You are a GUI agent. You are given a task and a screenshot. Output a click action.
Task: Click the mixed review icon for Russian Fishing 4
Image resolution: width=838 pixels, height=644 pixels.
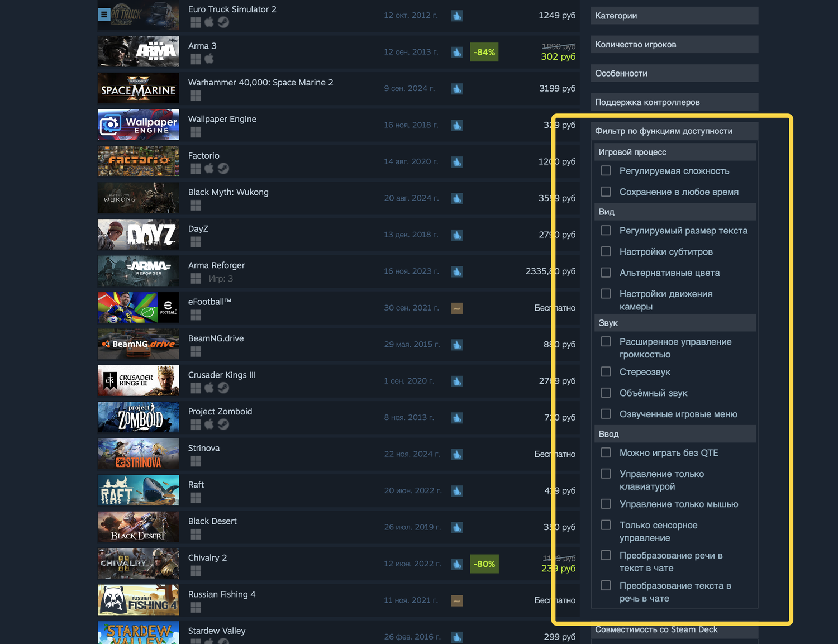(x=457, y=601)
